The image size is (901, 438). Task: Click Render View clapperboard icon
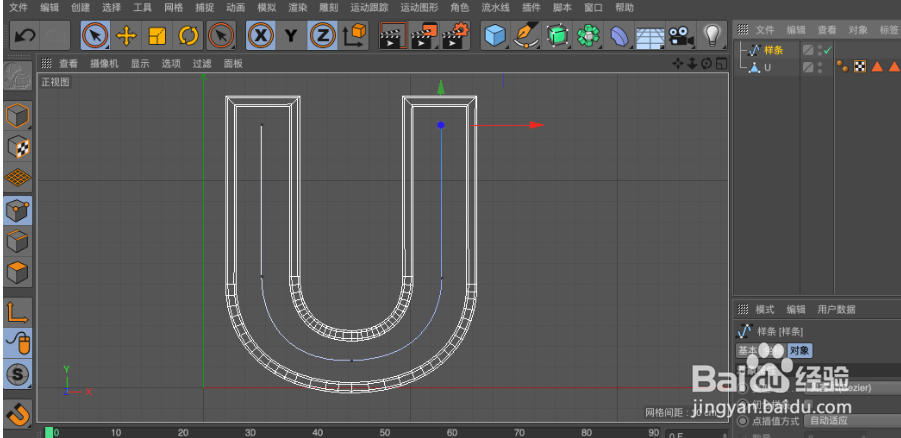tap(394, 36)
